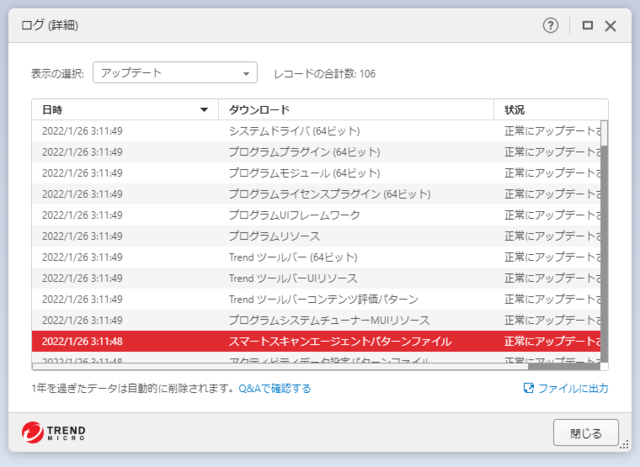Click the status cell of the システムドライバ row
640x467 pixels.
click(x=552, y=131)
